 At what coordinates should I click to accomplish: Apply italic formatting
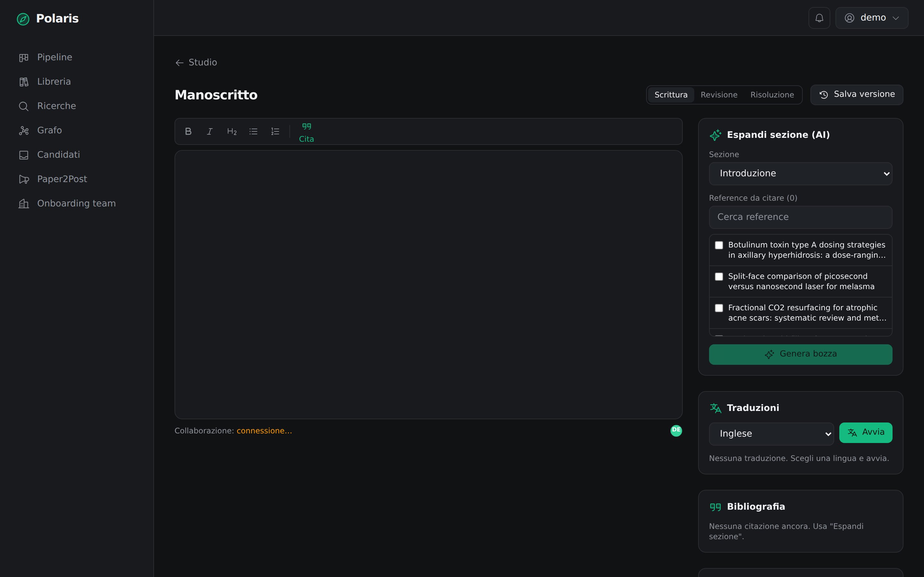(210, 131)
